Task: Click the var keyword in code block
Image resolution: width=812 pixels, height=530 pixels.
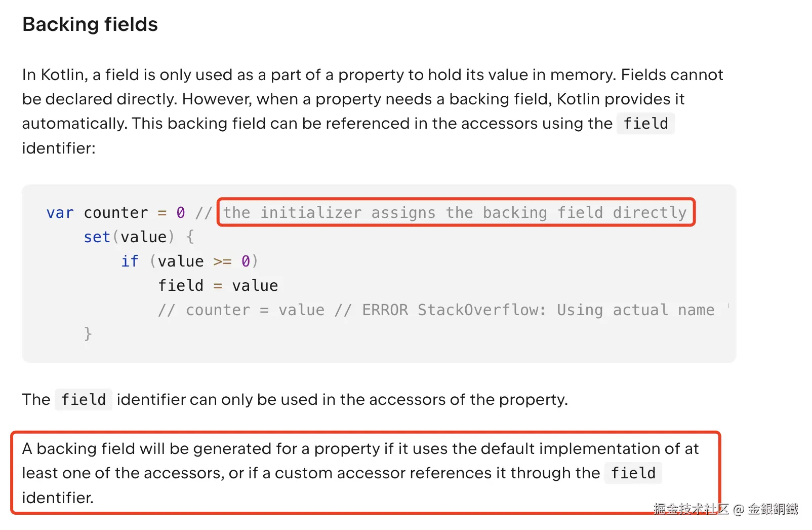Action: 60,212
